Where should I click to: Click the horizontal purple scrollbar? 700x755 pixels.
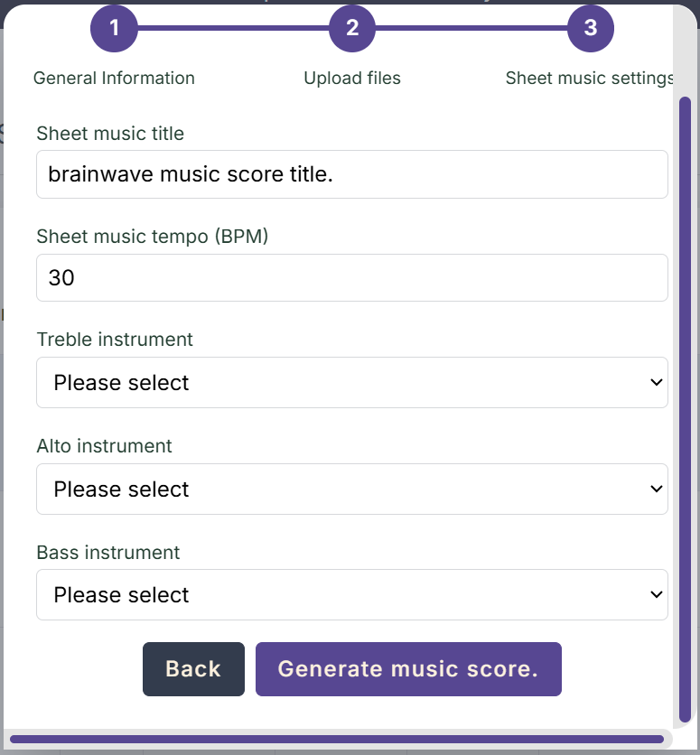(337, 739)
